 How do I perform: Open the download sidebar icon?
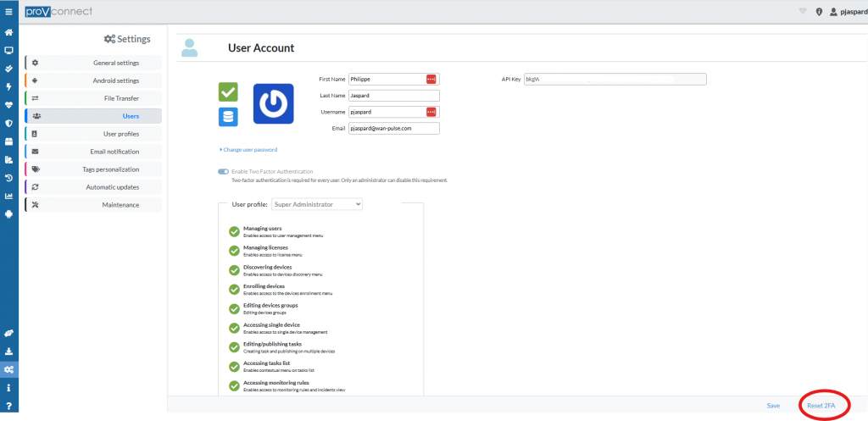(x=8, y=352)
